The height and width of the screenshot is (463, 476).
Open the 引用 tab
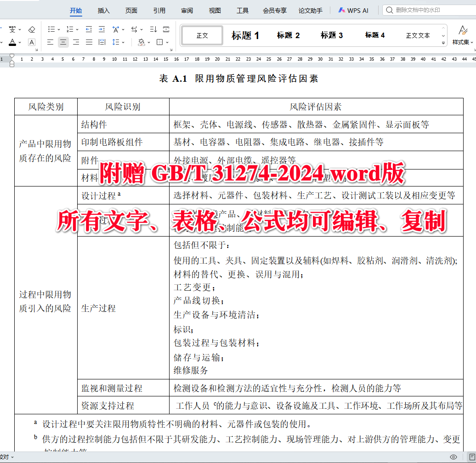pos(159,11)
